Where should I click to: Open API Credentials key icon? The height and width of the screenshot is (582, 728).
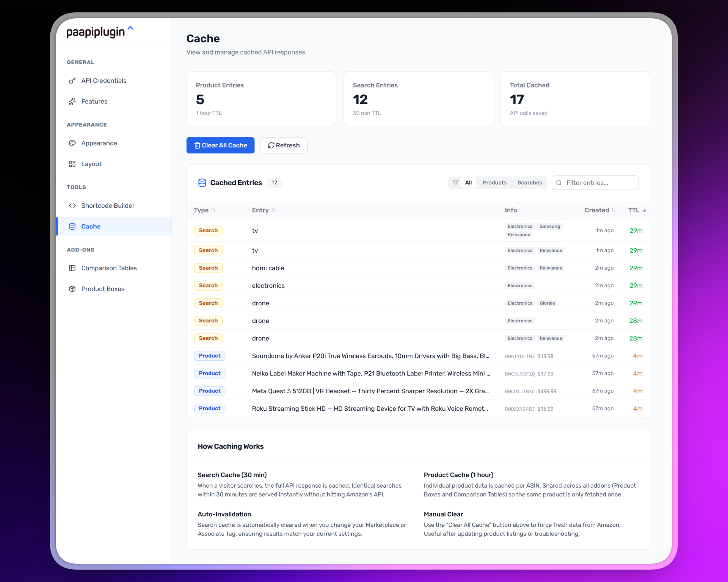tap(72, 81)
